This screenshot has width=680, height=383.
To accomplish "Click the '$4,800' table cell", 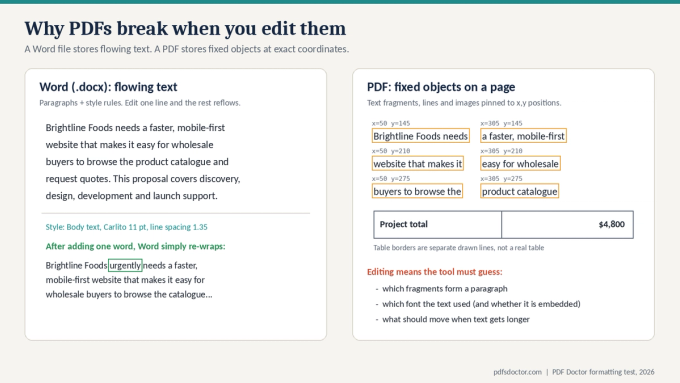I will point(567,225).
